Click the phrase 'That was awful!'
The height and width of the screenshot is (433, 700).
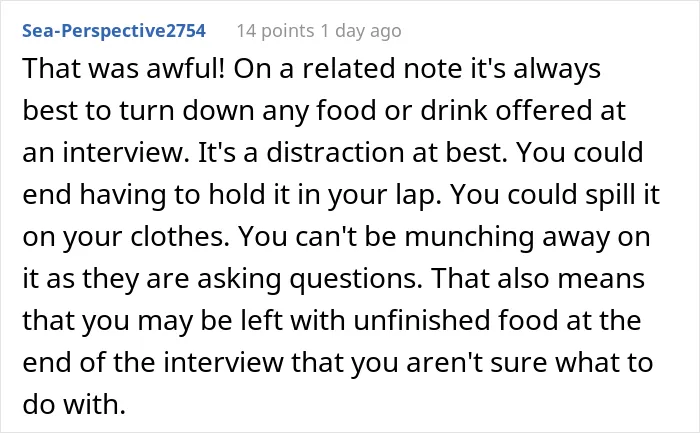(124, 69)
